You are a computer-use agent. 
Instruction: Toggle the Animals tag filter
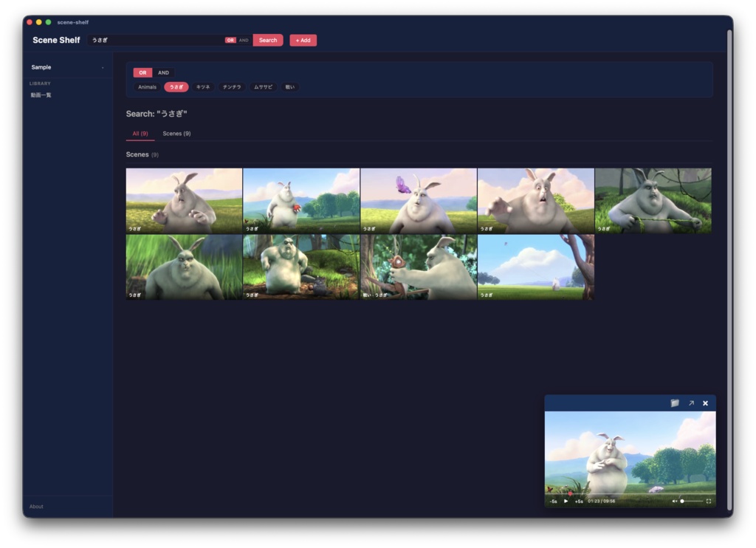[x=147, y=87]
